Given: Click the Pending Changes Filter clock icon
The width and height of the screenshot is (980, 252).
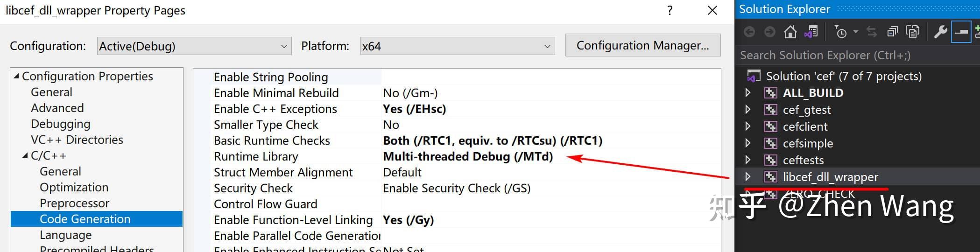Looking at the screenshot, I should [x=840, y=32].
